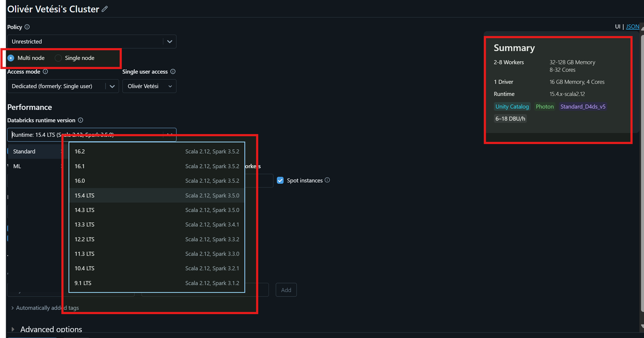Viewport: 644px width, 338px height.
Task: Select runtime 15.4 LTS from the list
Action: [157, 195]
